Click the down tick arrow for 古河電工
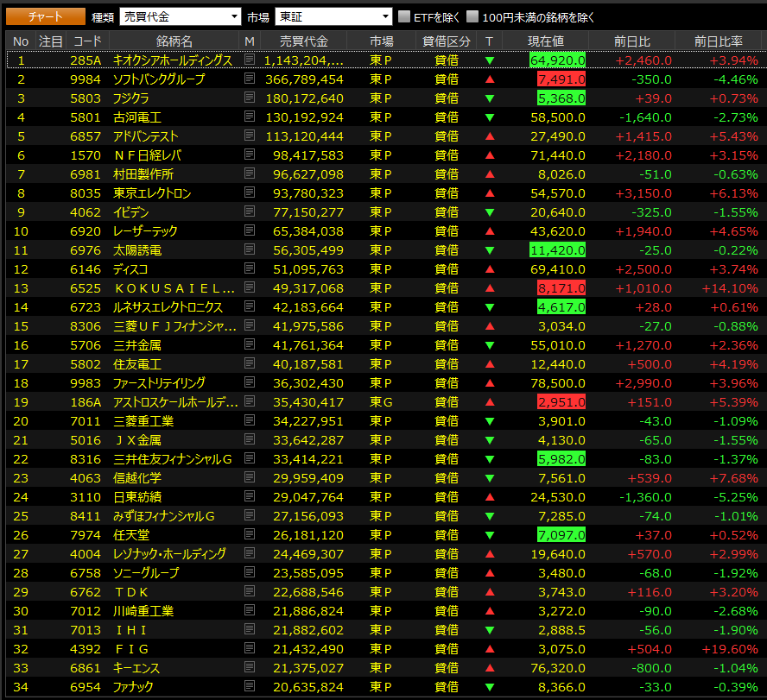Image resolution: width=767 pixels, height=700 pixels. (489, 117)
